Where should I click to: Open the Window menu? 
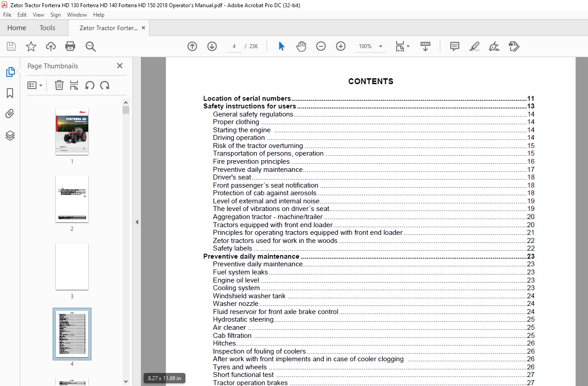click(x=77, y=15)
